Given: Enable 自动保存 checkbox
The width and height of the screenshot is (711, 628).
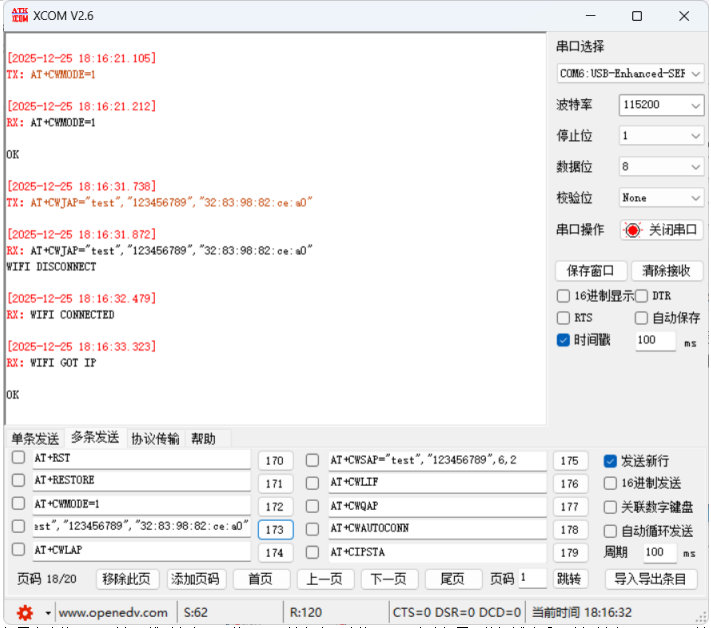Looking at the screenshot, I should coord(641,318).
